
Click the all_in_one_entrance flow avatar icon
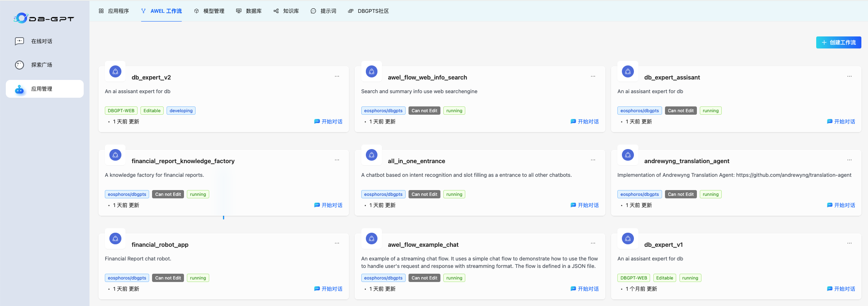tap(372, 155)
